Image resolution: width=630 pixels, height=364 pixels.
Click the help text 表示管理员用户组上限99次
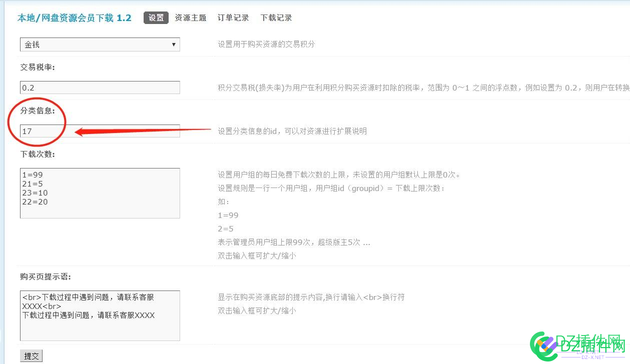pos(294,242)
